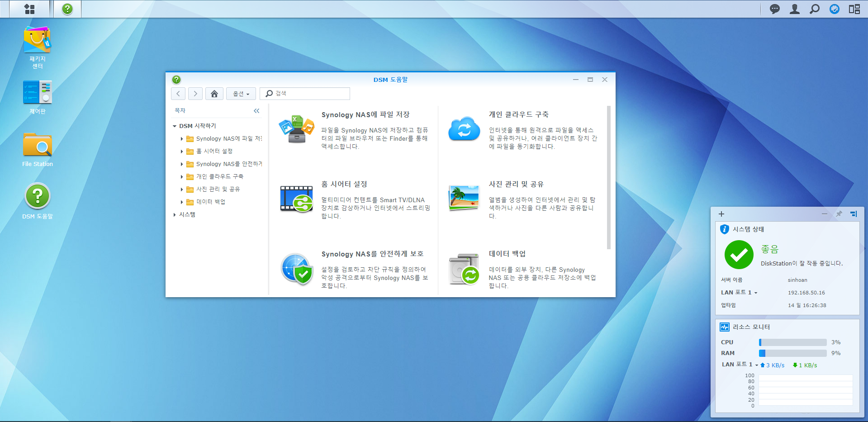
Task: Go forward in DSM Help
Action: [195, 94]
